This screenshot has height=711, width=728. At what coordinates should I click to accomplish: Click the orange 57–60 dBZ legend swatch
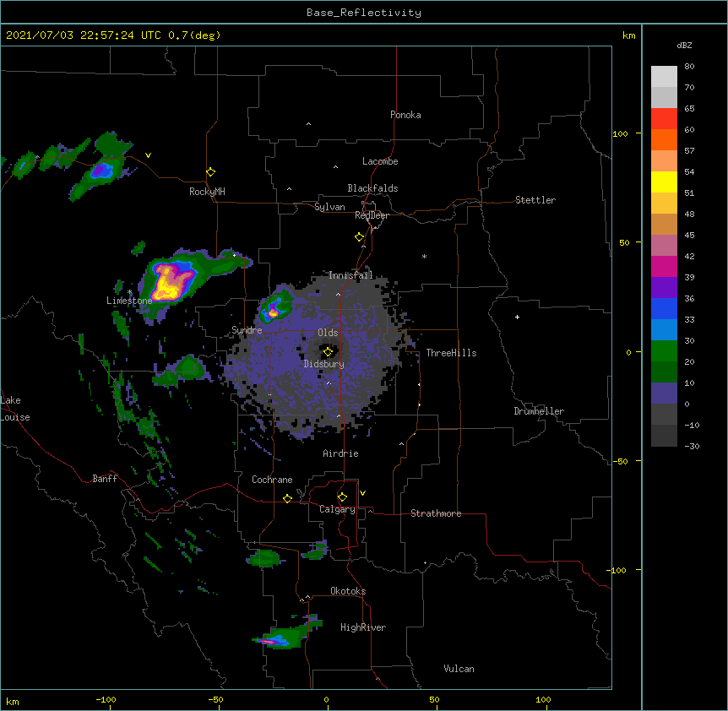click(x=664, y=139)
